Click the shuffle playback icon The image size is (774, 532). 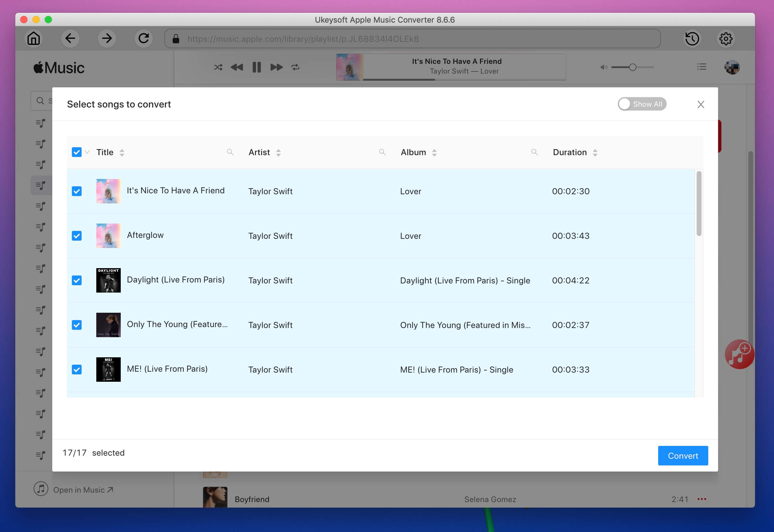pos(218,67)
